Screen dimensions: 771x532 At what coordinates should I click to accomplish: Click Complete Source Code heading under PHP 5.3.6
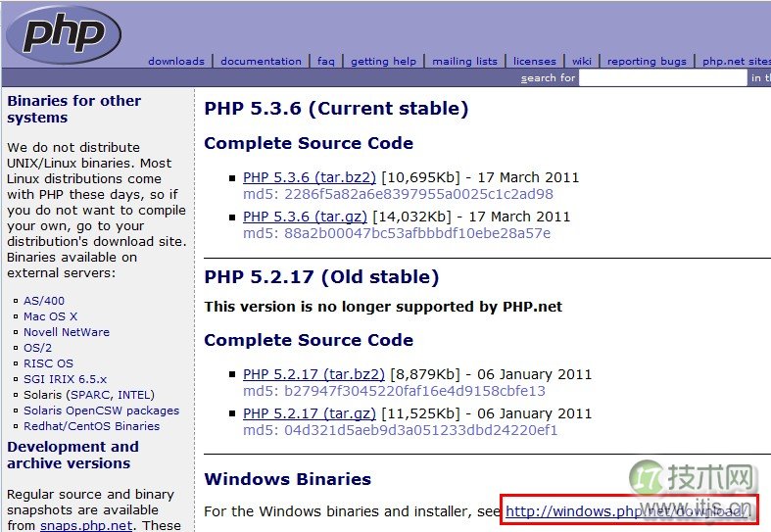point(309,144)
